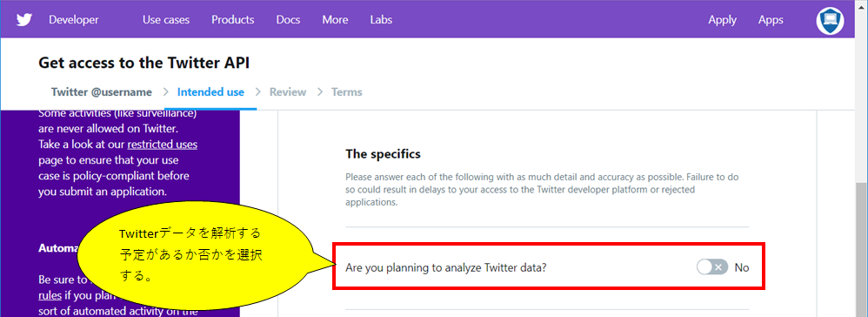
Task: Toggle the analyze Twitter data switch
Action: [712, 267]
